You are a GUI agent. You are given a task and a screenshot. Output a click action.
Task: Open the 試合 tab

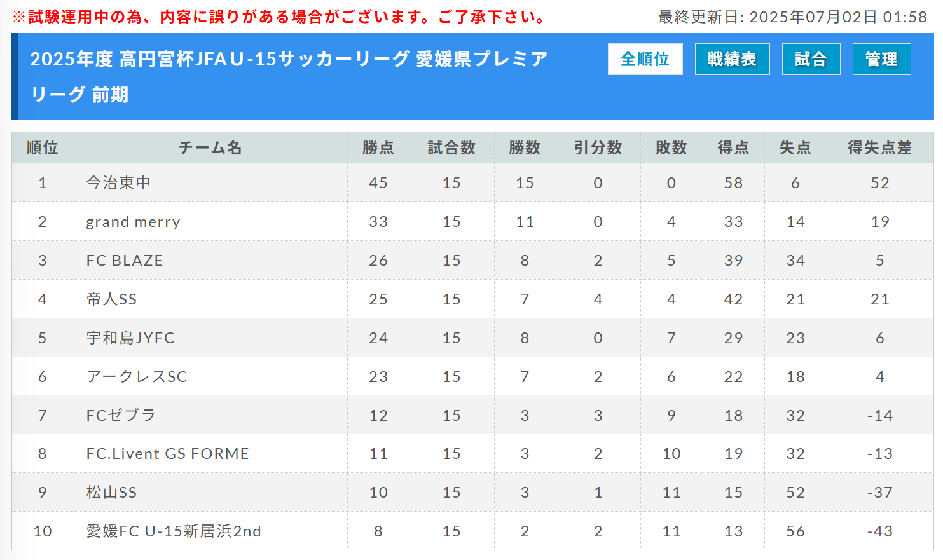pos(811,59)
